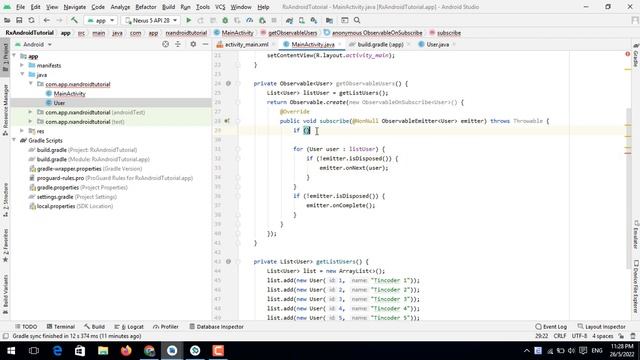The image size is (640, 360).
Task: Open the Build Variants side tool window
Action: point(5,295)
